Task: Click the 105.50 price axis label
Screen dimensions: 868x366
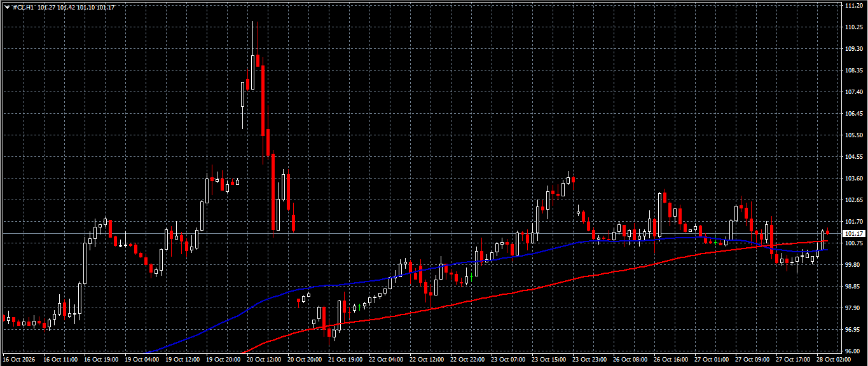Action: 854,135
